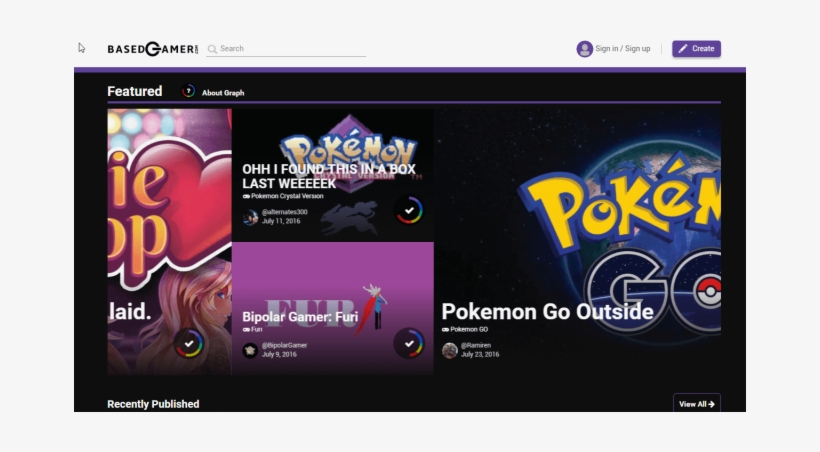Click the Create button

point(696,49)
